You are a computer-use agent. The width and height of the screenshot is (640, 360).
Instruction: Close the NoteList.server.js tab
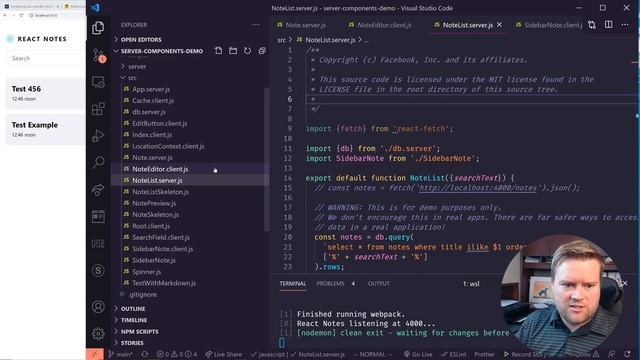tap(500, 25)
